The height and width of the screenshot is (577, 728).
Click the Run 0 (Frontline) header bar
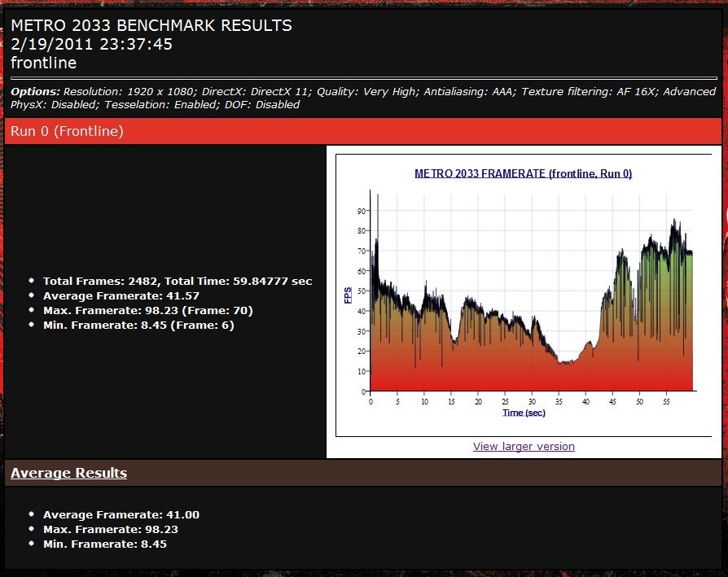363,131
